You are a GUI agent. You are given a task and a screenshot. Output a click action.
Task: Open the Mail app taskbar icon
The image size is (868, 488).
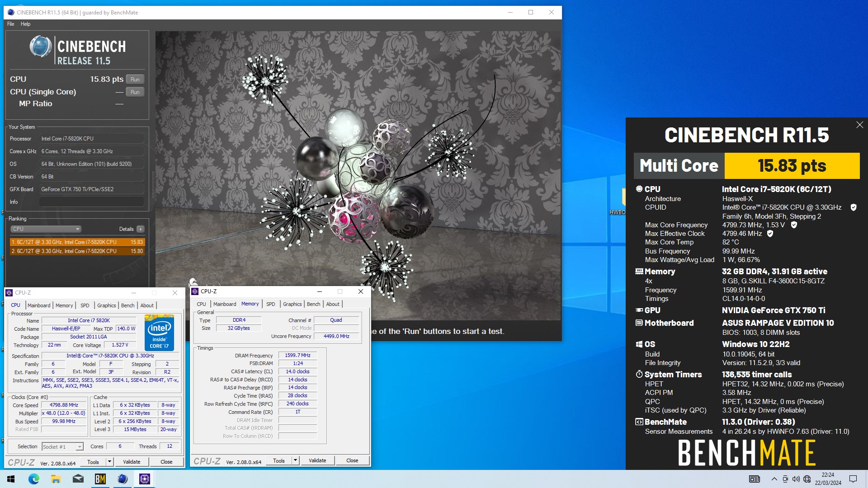pos(78,479)
